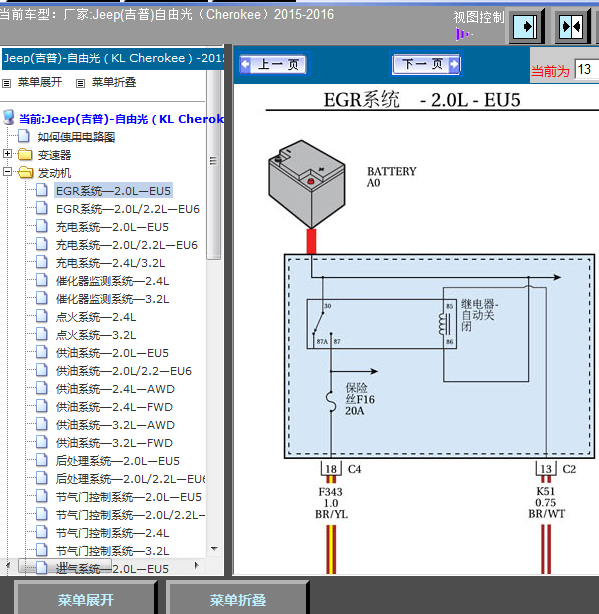
Task: Open 后处理系统—2.0L/2.2L—EU6 diagram
Action: tap(130, 479)
